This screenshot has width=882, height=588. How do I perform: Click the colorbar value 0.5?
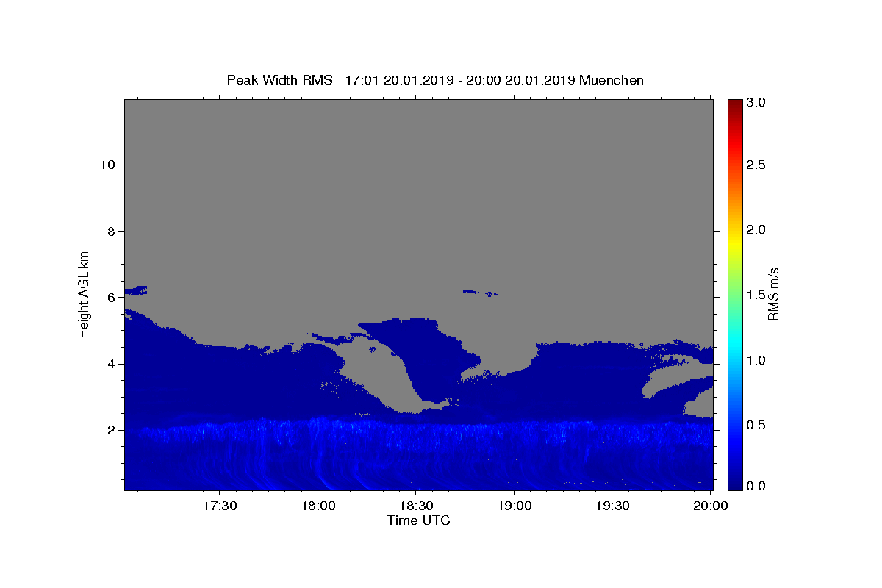[x=756, y=425]
